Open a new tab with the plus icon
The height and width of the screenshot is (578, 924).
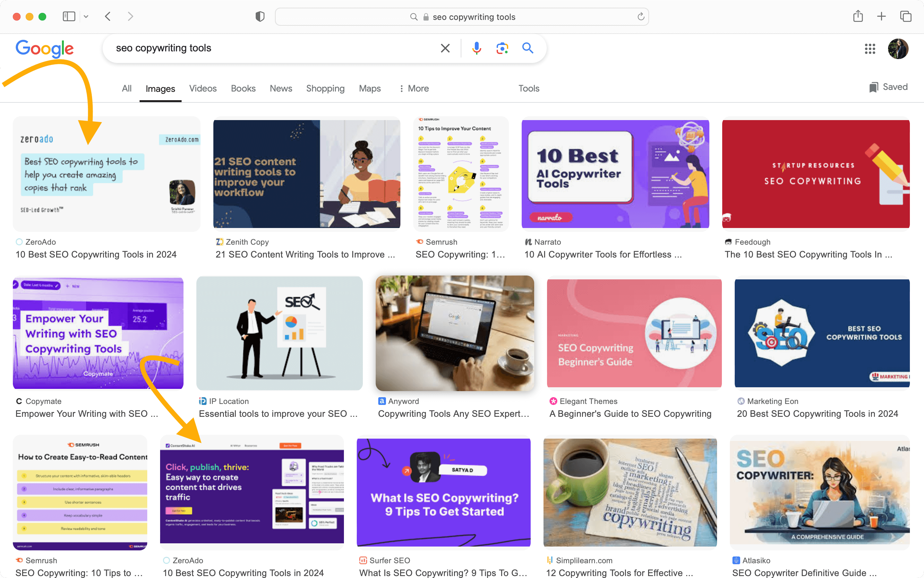[x=881, y=16]
